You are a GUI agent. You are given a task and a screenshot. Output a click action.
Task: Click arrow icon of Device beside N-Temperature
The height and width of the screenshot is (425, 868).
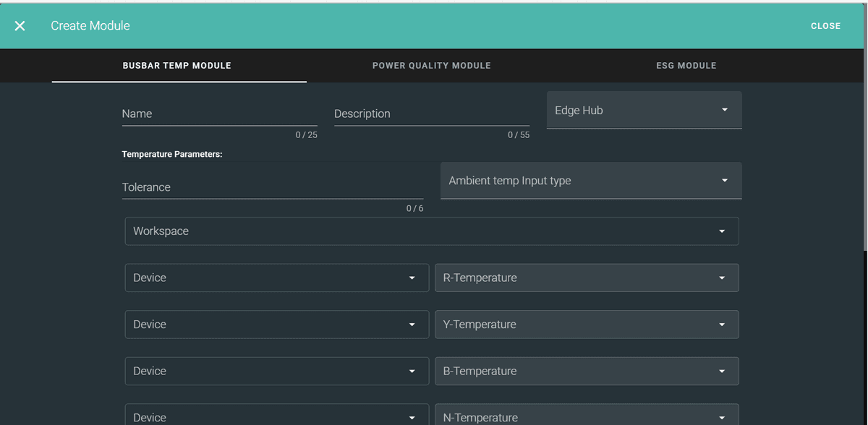pos(412,417)
